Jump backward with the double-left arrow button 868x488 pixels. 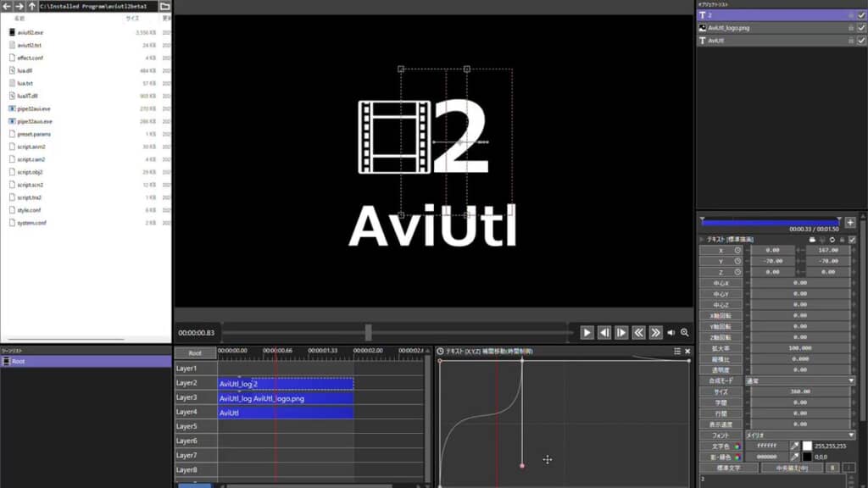(638, 332)
